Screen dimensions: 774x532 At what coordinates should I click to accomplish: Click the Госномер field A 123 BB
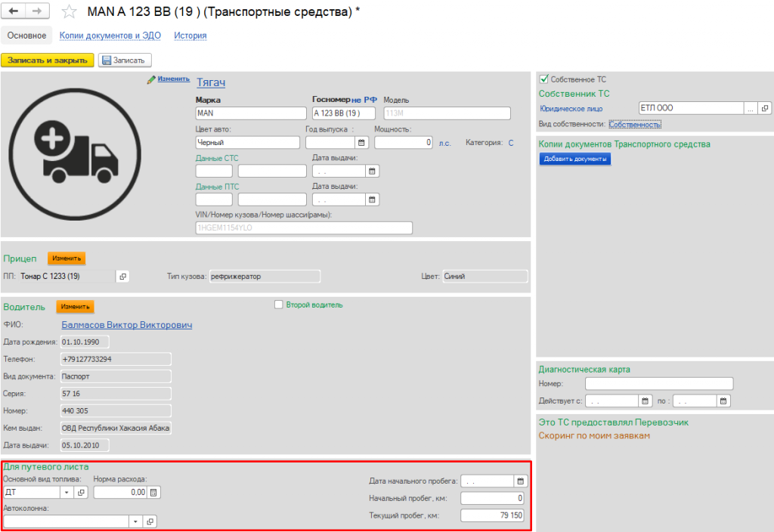(x=344, y=113)
